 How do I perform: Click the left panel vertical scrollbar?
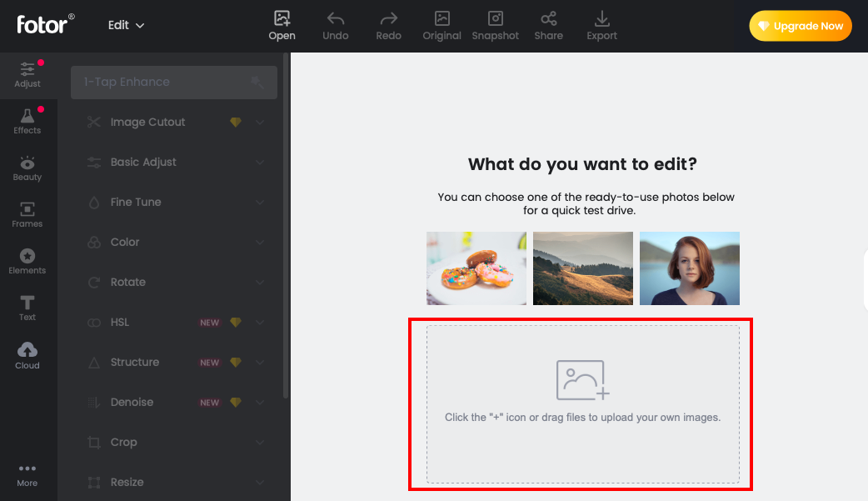tap(287, 226)
